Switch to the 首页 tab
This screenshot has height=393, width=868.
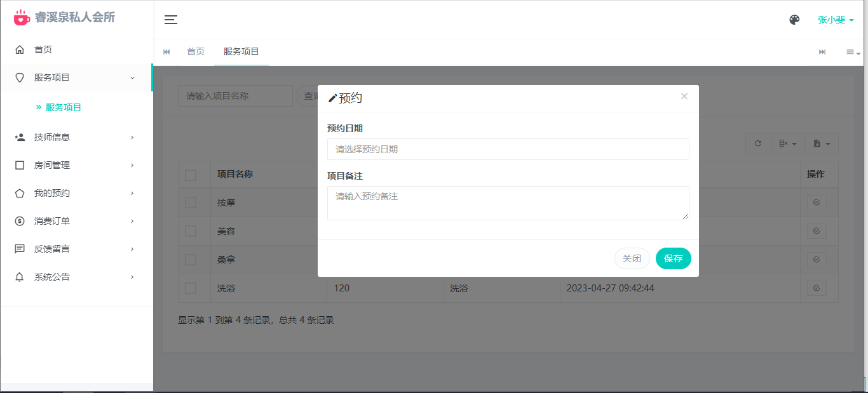(196, 52)
